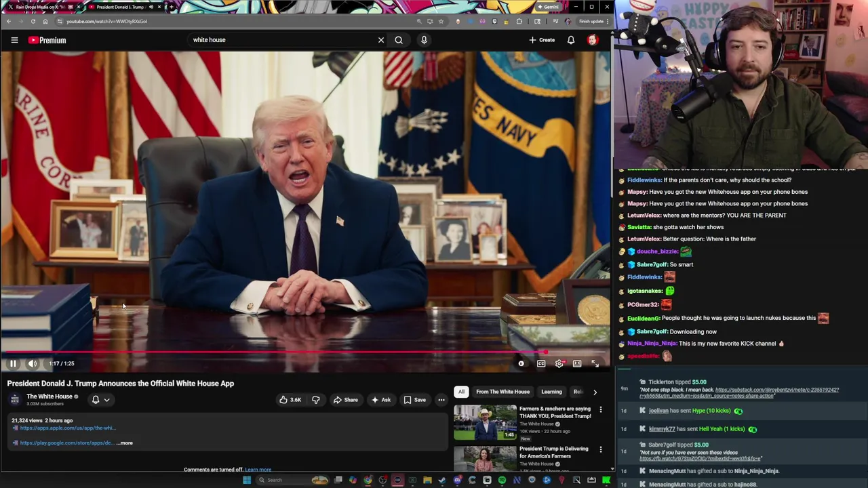Click the Ask button
Screen dimensions: 868x488
click(x=380, y=400)
